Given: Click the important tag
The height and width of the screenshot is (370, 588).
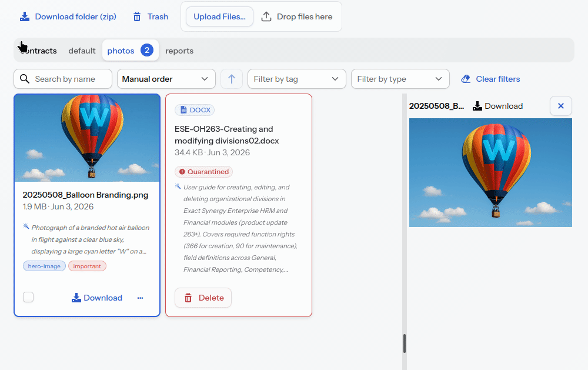Looking at the screenshot, I should 87,266.
